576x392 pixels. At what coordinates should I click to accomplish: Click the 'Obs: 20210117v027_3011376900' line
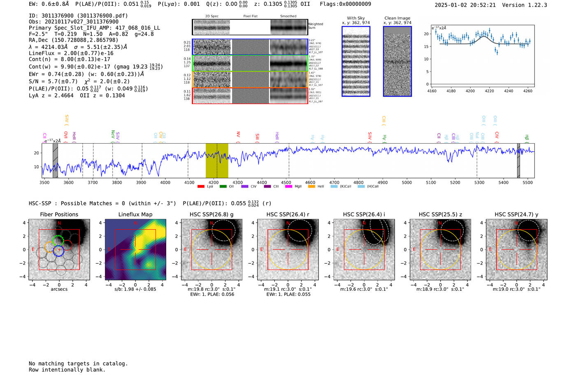pos(74,22)
